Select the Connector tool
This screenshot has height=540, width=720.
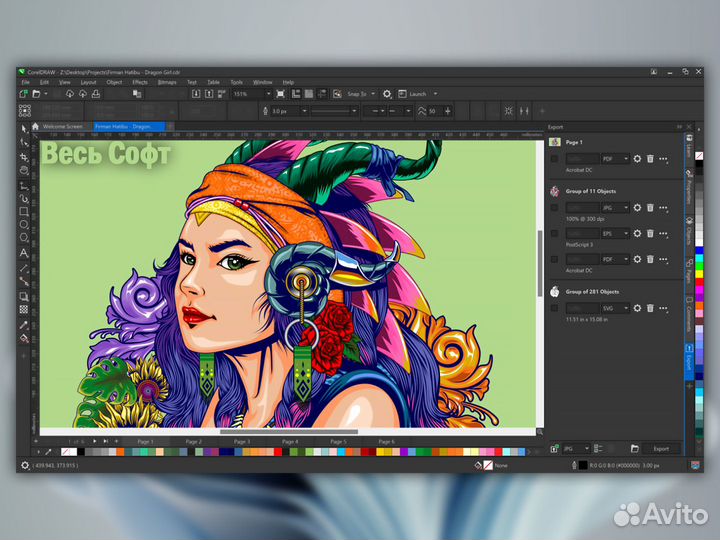pyautogui.click(x=24, y=281)
